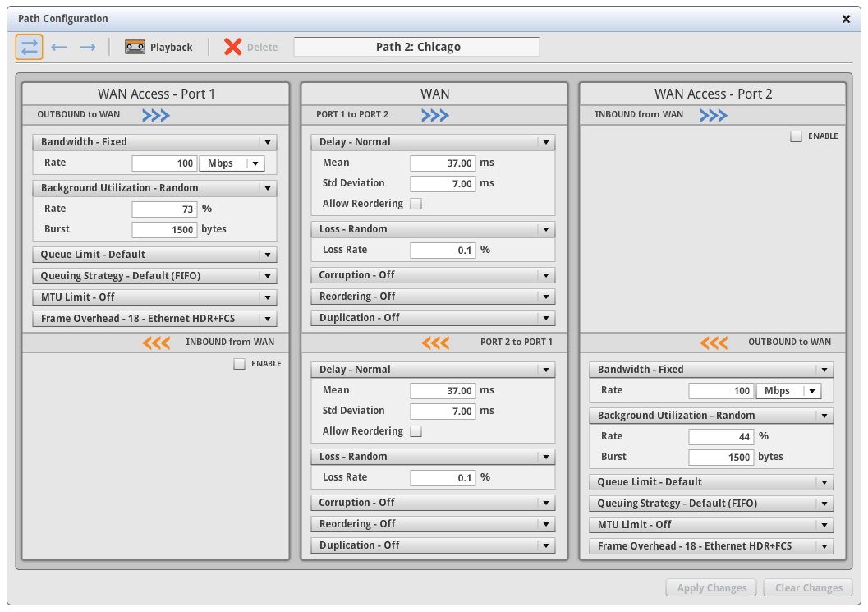Click orange arrows beside PORT 2 to PORT 1
Image resolution: width=868 pixels, height=612 pixels.
[435, 343]
